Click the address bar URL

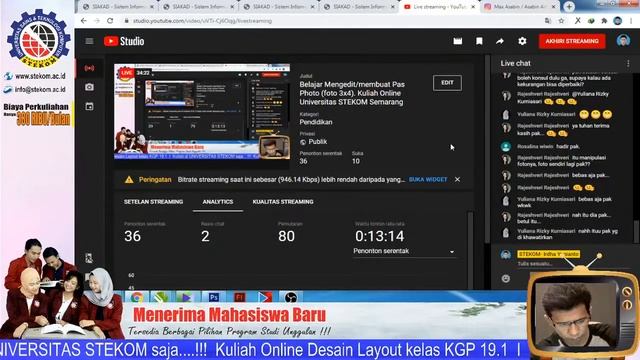(x=202, y=21)
